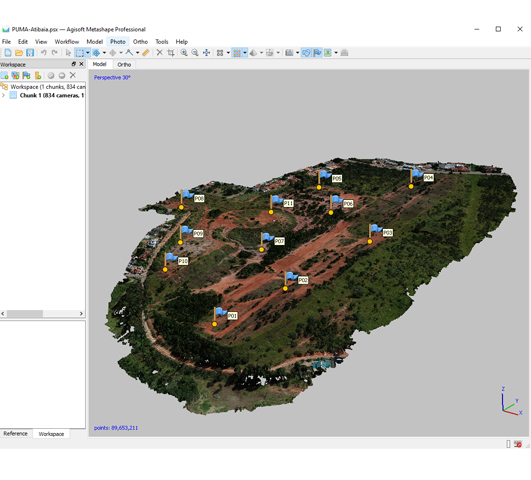Open a project using the folder icon
This screenshot has height=480, width=531.
[19, 53]
